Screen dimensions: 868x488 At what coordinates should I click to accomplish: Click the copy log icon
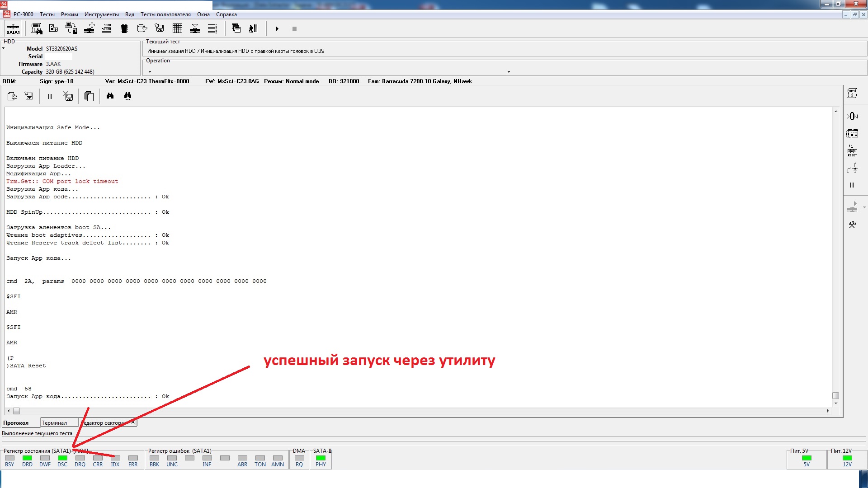[89, 96]
